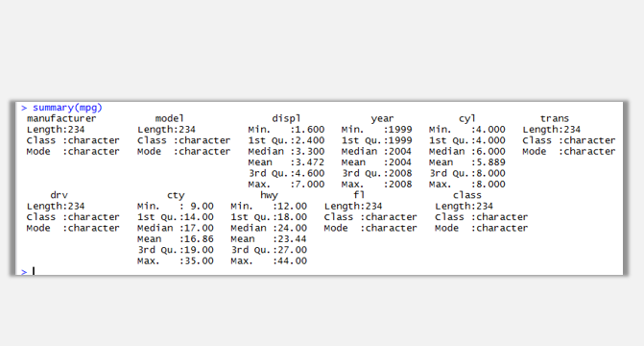Select the cyl column header
Image resolution: width=644 pixels, height=346 pixels.
[x=467, y=118]
